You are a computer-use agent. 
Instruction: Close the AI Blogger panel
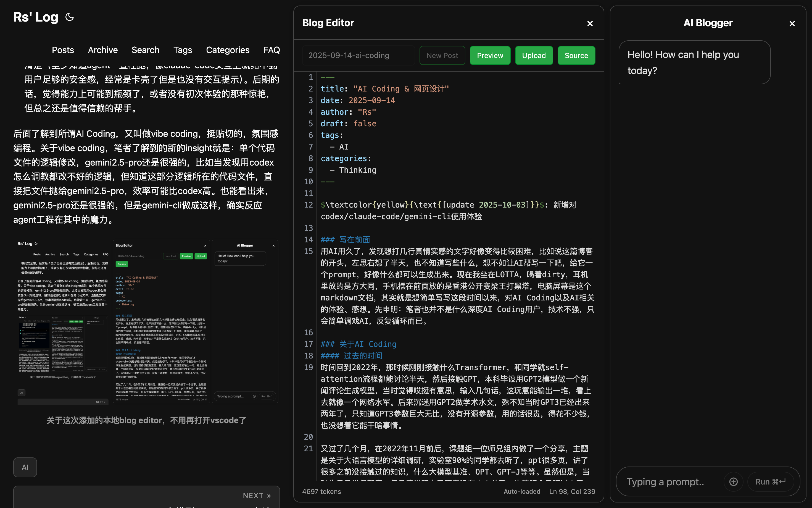792,23
